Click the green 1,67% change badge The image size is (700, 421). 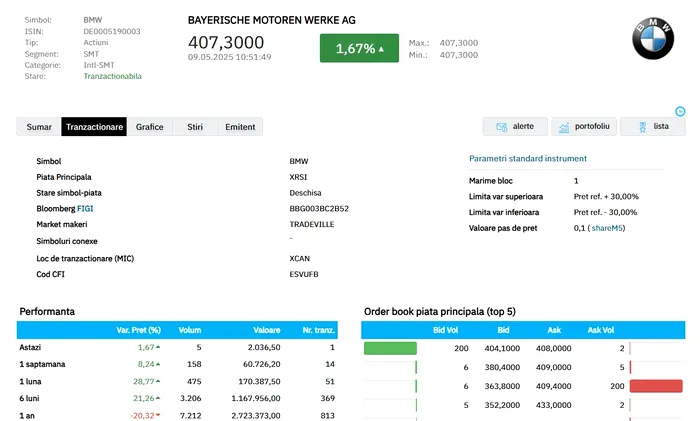click(x=359, y=48)
